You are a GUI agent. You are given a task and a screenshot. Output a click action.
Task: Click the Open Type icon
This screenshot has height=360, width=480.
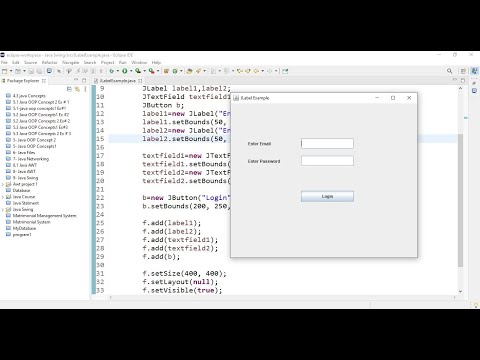(x=189, y=71)
